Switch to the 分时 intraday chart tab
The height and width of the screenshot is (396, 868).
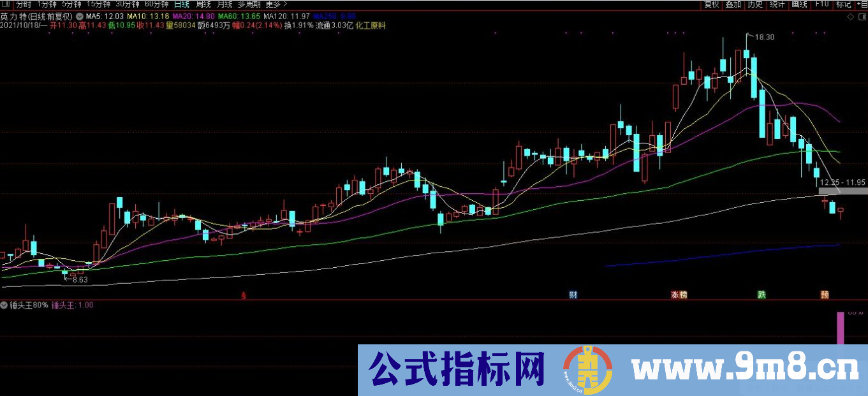pyautogui.click(x=24, y=4)
